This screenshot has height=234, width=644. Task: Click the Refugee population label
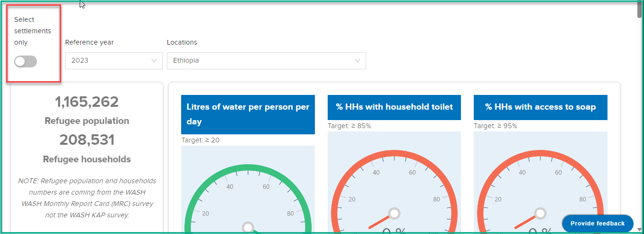87,121
